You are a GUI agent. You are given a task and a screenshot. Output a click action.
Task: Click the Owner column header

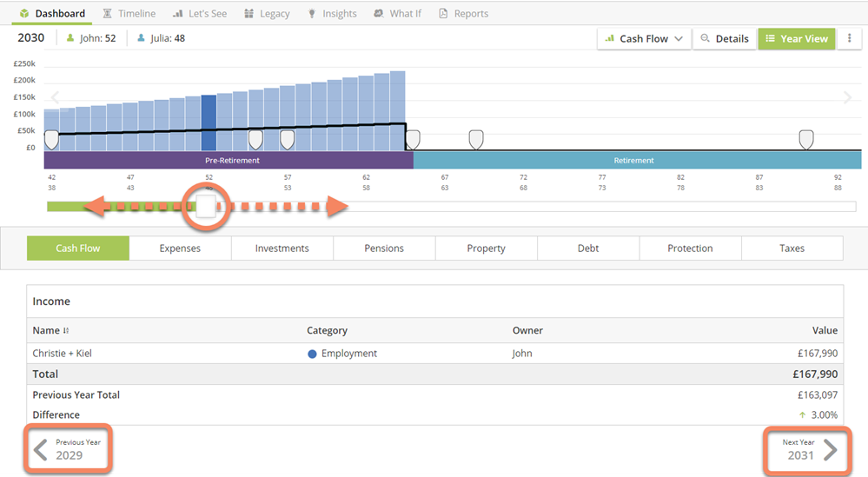(x=527, y=330)
